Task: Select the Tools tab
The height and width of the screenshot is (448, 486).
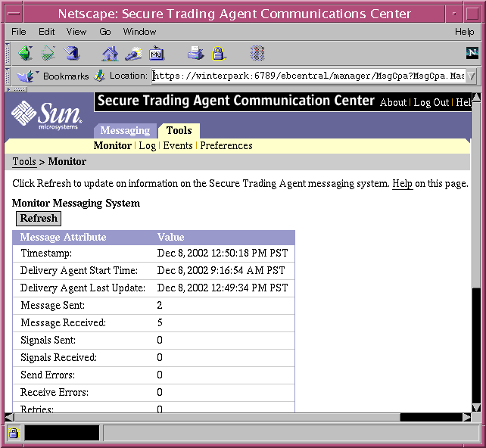Action: (x=179, y=130)
